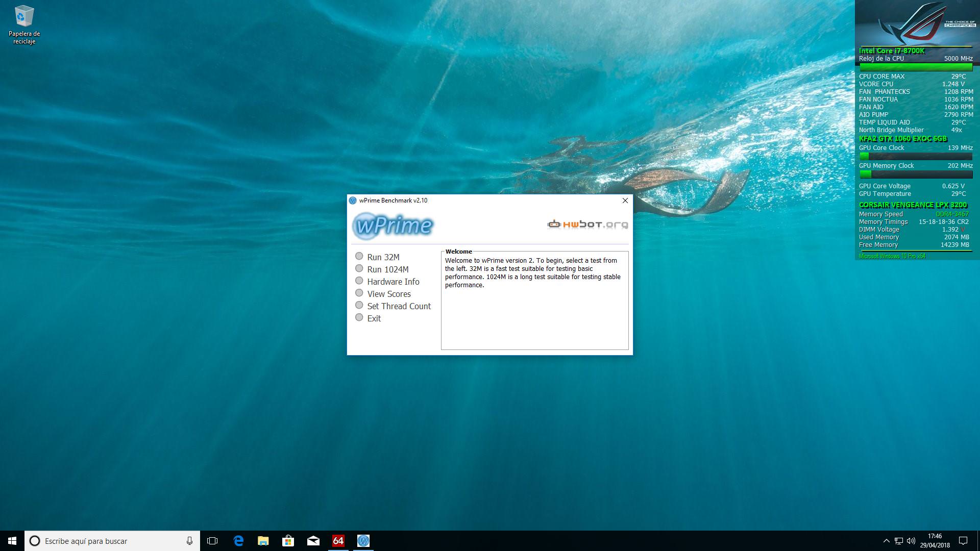Select the Exit radio option
The height and width of the screenshot is (551, 980).
coord(359,318)
